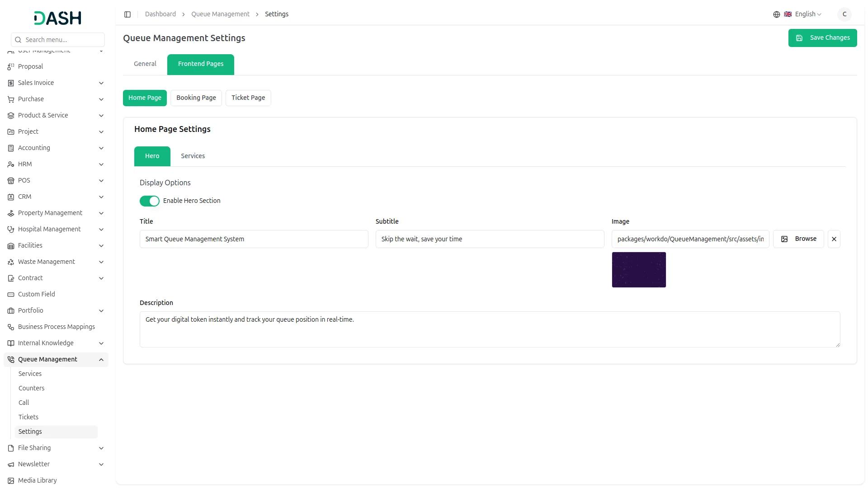Select the Booking Page button
Screen dimensions: 868x488
click(196, 98)
